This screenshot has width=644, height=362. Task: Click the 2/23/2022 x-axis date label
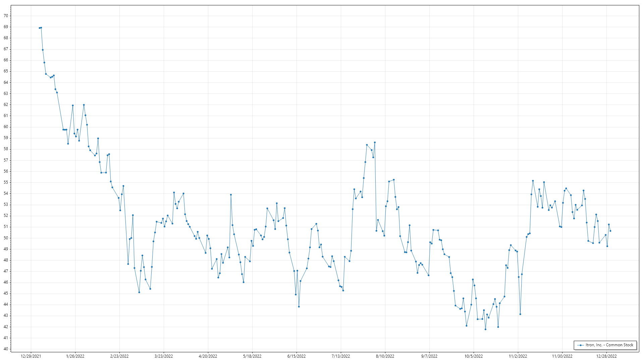(x=119, y=356)
